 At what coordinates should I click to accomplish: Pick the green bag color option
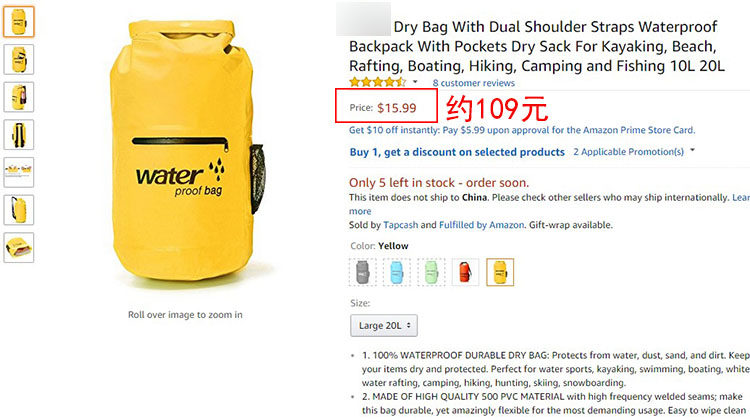(431, 272)
